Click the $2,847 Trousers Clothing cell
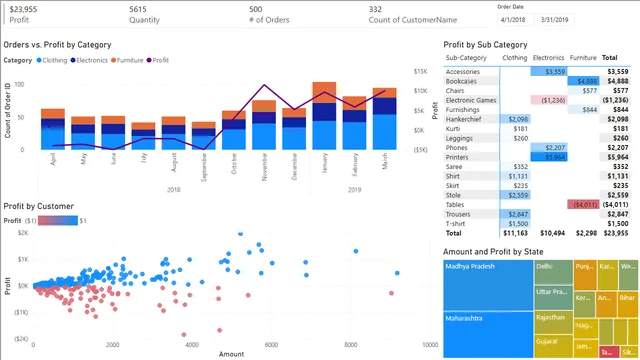This screenshot has width=640, height=360. click(514, 214)
